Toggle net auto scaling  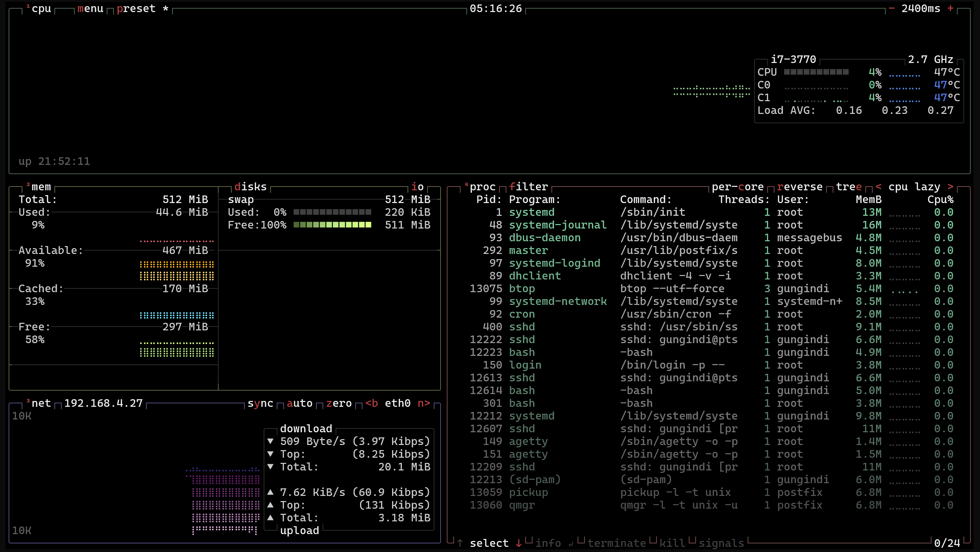(299, 403)
